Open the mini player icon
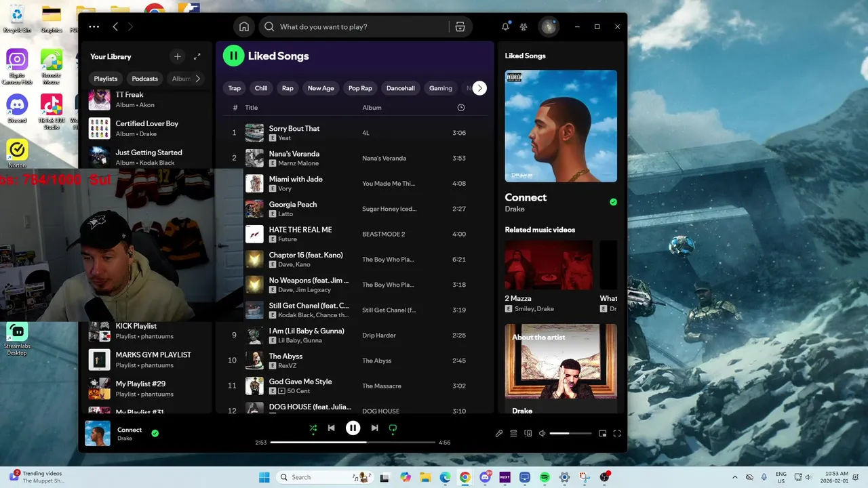Viewport: 868px width, 488px height. click(602, 433)
